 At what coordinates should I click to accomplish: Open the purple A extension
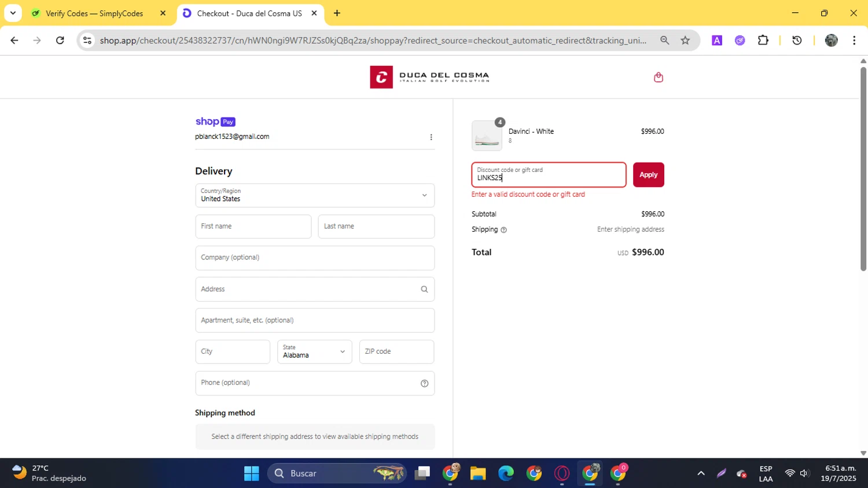pos(717,41)
